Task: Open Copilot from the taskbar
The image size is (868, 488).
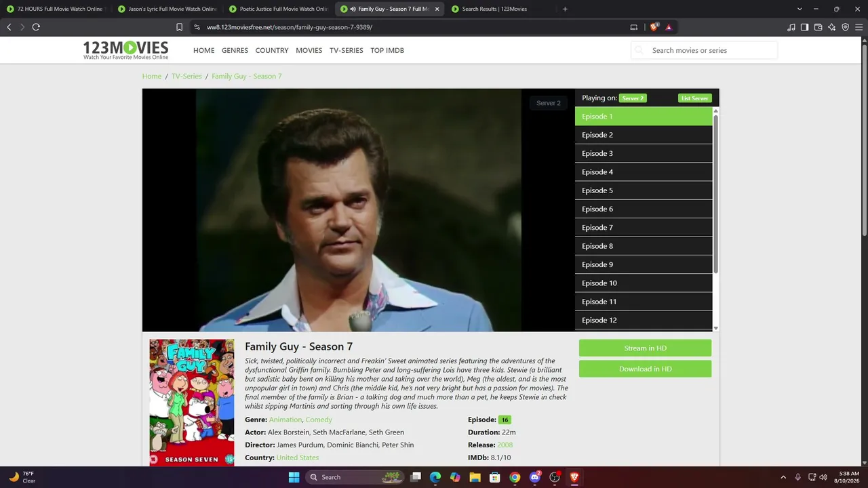Action: (x=455, y=477)
